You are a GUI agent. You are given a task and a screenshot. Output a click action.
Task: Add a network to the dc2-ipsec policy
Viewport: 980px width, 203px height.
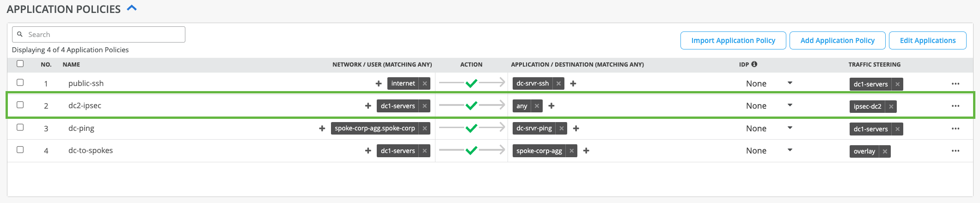pyautogui.click(x=368, y=106)
